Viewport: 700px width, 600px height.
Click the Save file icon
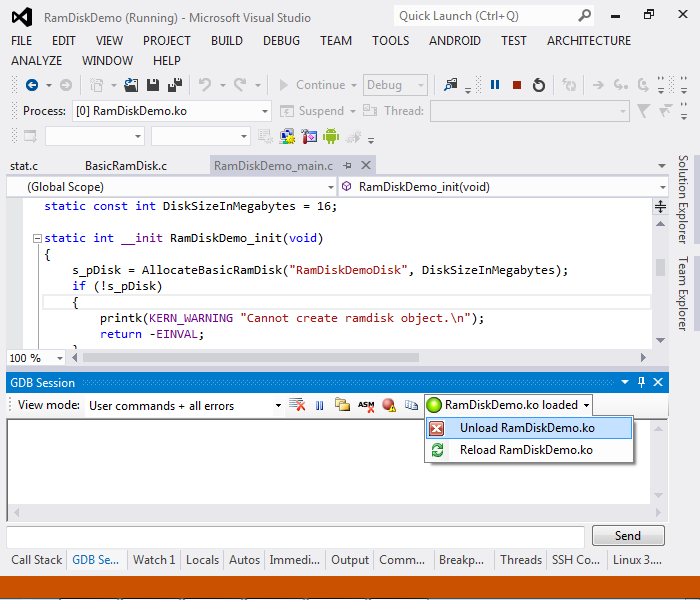[153, 85]
